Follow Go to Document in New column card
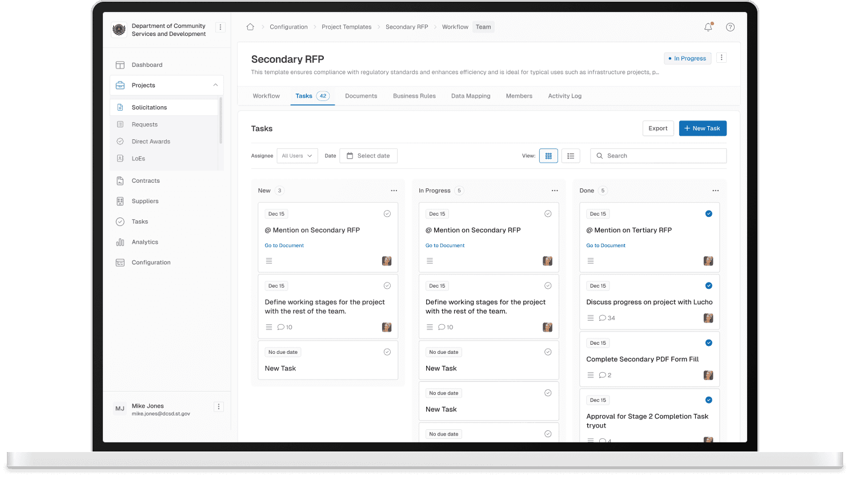850x504 pixels. (x=284, y=245)
